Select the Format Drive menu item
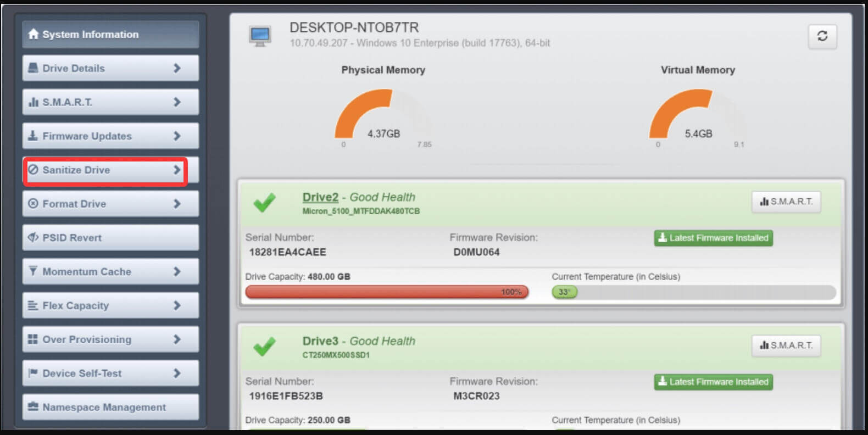Screen dimensions: 868x435 110,204
